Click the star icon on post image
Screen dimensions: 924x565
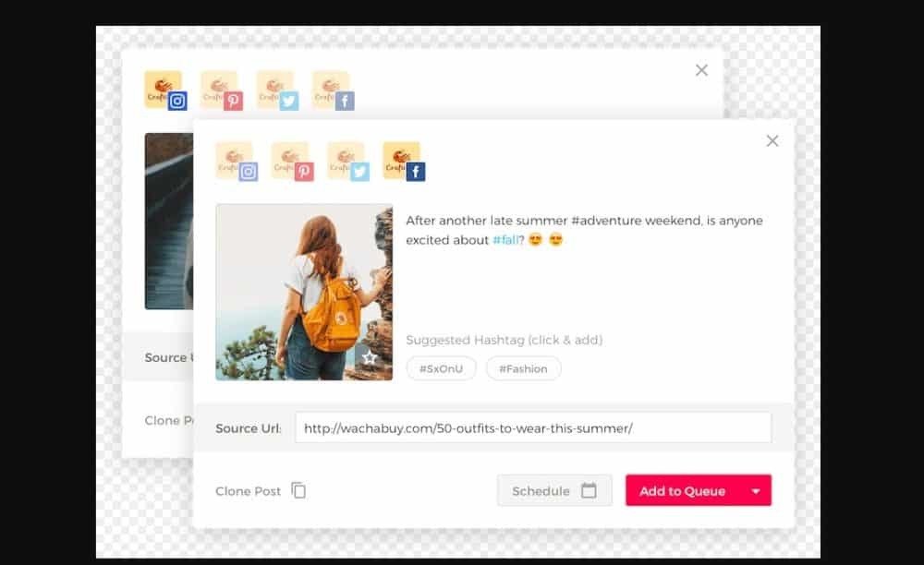point(370,357)
